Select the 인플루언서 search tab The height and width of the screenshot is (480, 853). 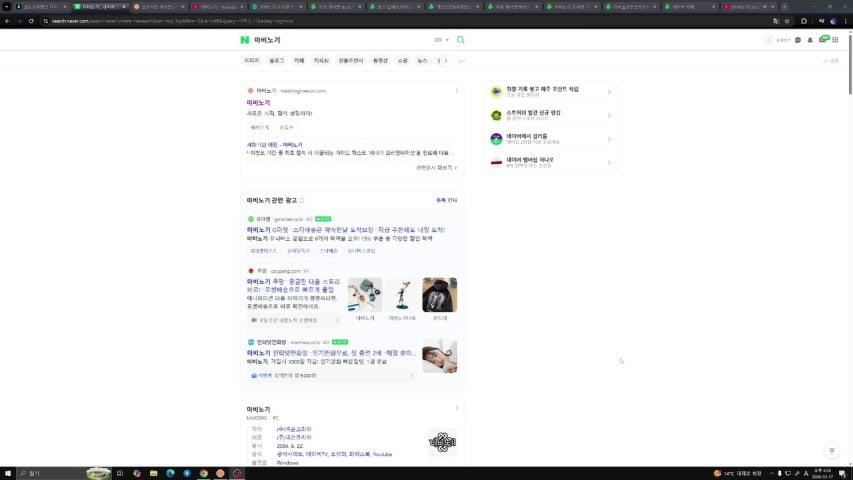point(350,61)
